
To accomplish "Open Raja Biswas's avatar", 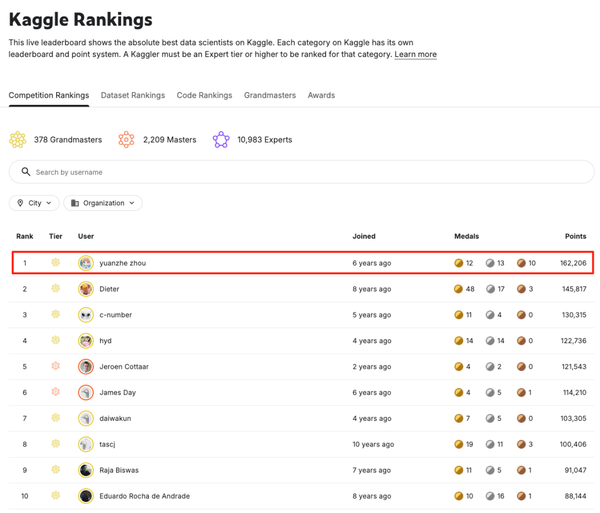I will tap(86, 470).
